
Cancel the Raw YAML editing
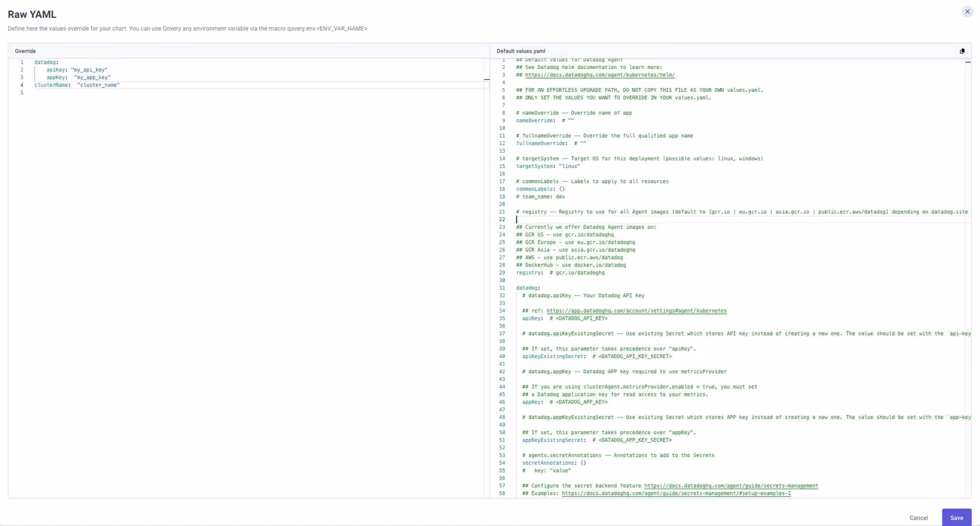pyautogui.click(x=918, y=518)
